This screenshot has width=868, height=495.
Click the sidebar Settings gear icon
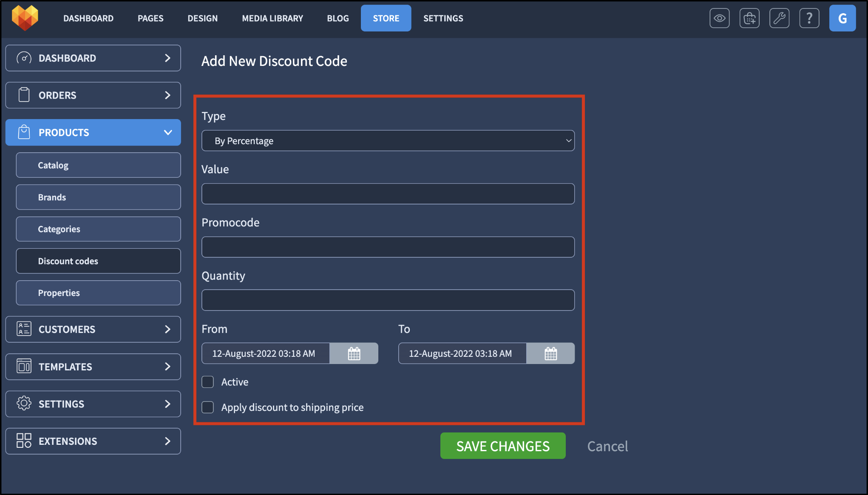(x=24, y=404)
